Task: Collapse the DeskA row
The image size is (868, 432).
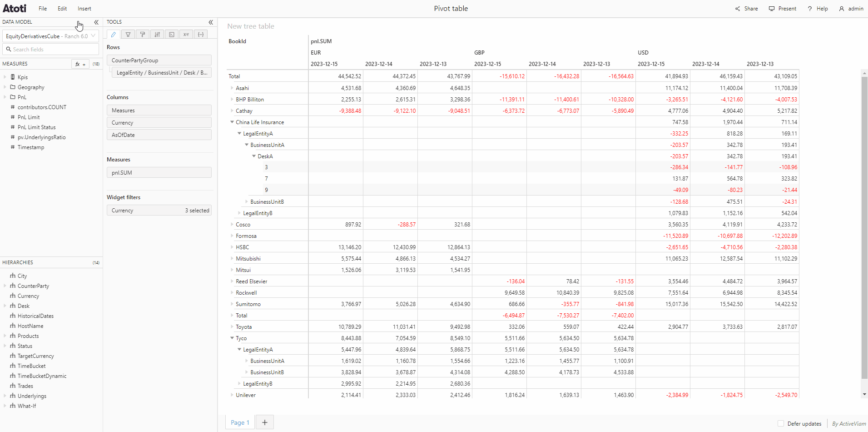Action: pos(254,156)
